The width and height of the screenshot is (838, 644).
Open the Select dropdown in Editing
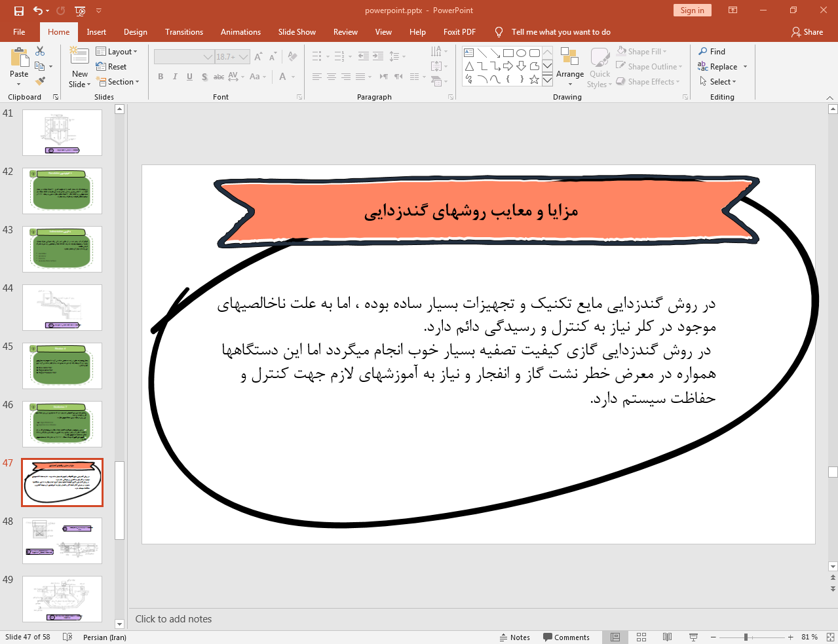tap(717, 82)
